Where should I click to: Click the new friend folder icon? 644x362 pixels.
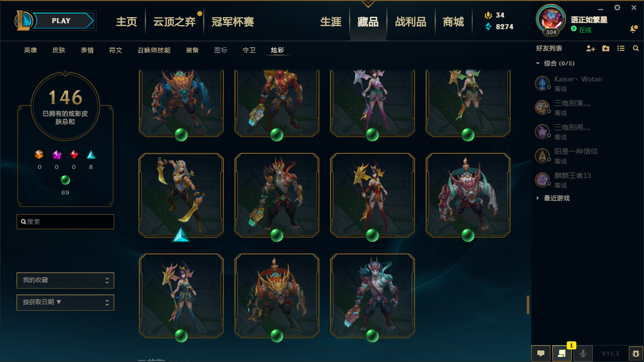tap(606, 48)
